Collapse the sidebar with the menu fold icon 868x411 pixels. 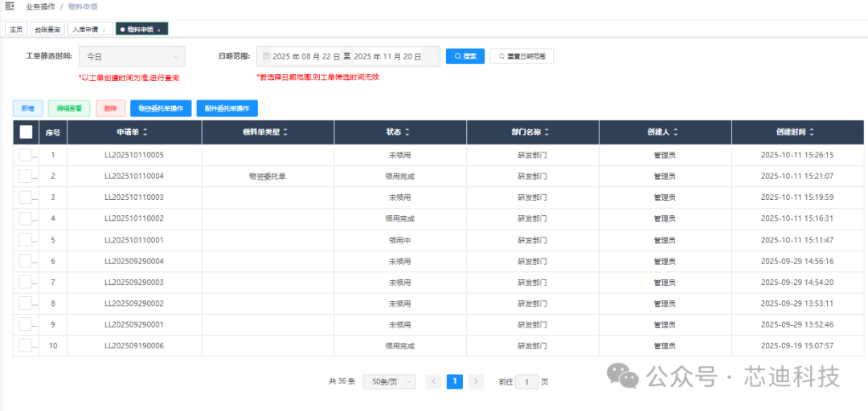(x=10, y=6)
